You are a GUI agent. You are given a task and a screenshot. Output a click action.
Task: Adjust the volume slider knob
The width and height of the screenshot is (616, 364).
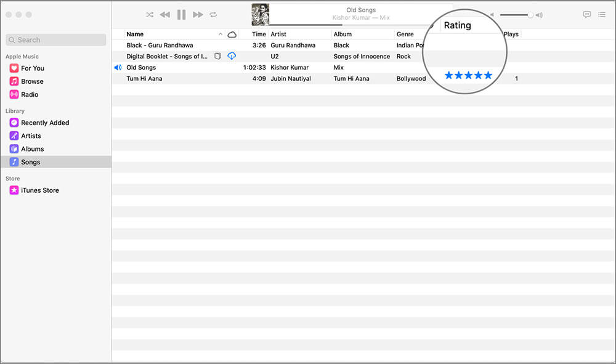point(530,15)
